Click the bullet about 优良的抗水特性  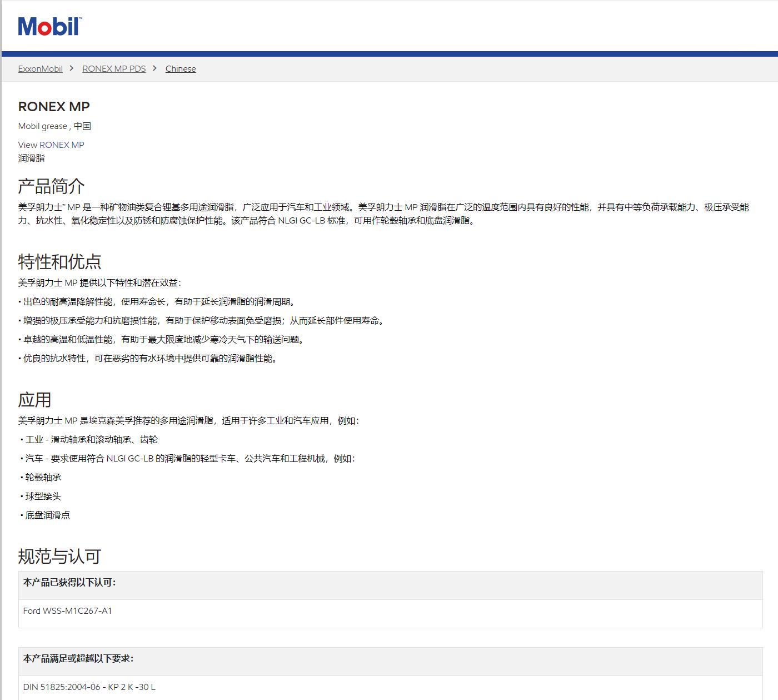pyautogui.click(x=149, y=359)
